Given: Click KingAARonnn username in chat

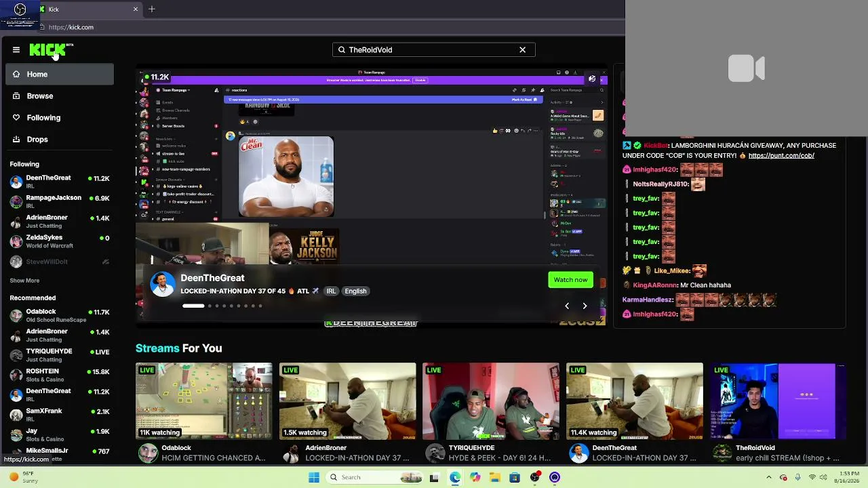Looking at the screenshot, I should (x=655, y=285).
